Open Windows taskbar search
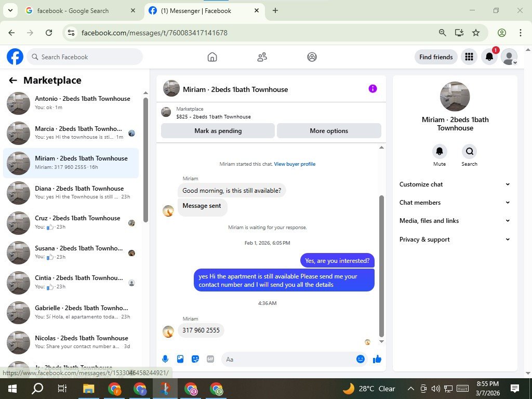This screenshot has height=399, width=532. click(x=37, y=389)
